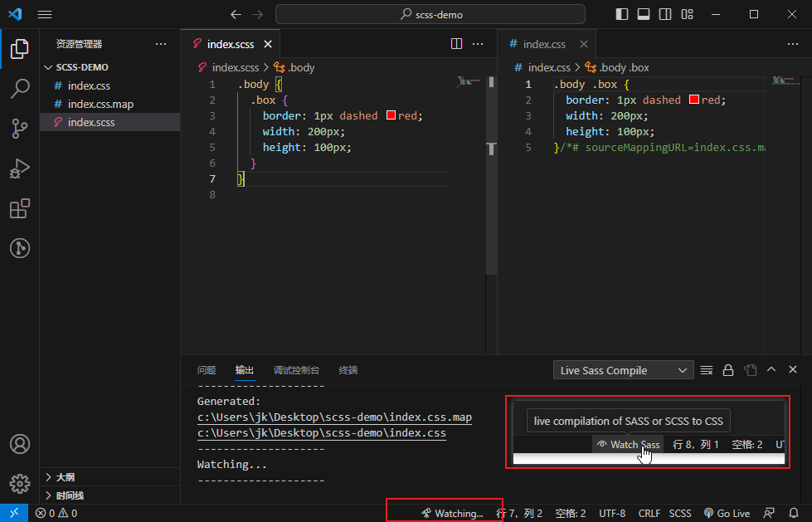Collapse the SCSS-DEMO folder
Screen dimensions: 812x522
(109, 67)
